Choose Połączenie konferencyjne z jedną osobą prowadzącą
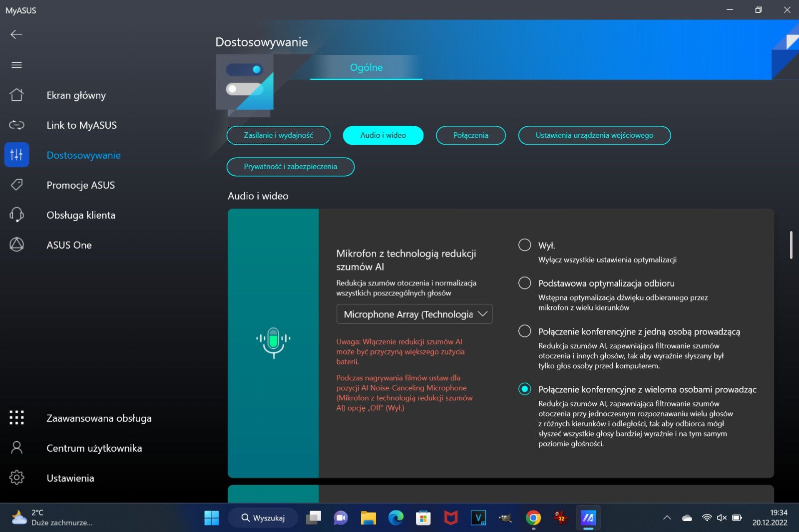This screenshot has width=799, height=532. 524,331
